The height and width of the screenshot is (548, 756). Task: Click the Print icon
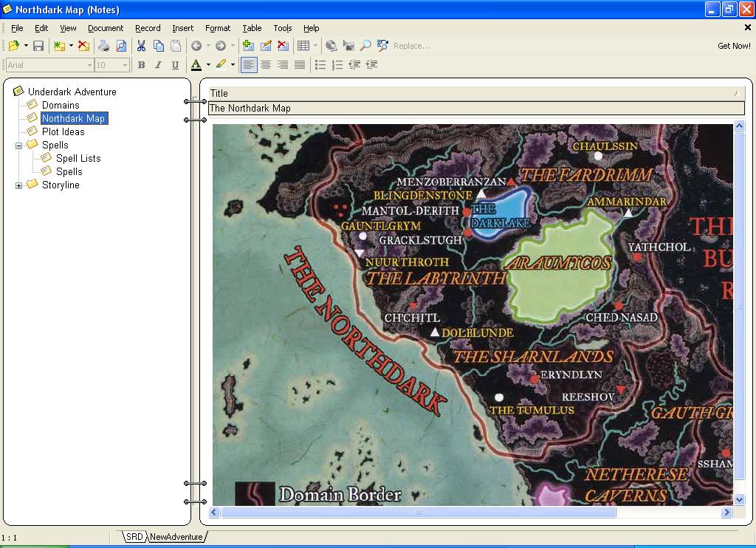click(103, 46)
